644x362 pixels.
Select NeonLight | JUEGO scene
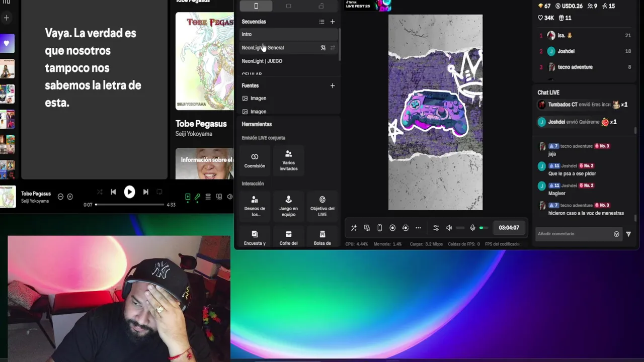[288, 61]
